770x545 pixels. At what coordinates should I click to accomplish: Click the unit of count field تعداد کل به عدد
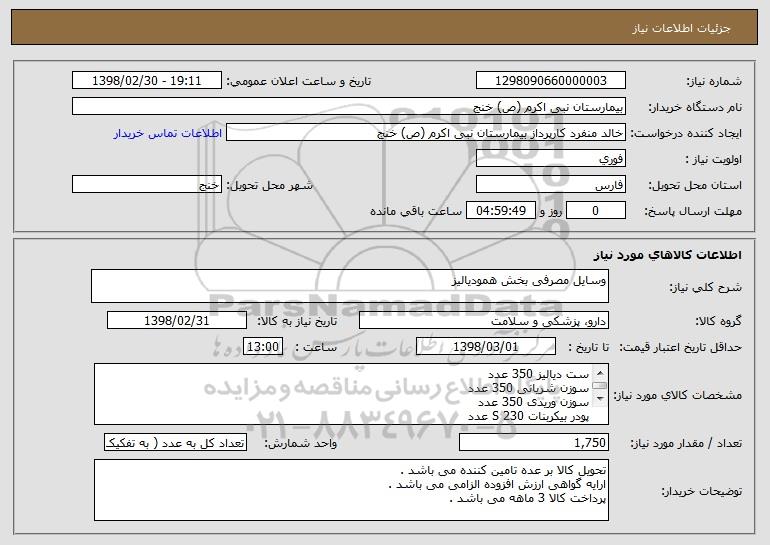[175, 442]
